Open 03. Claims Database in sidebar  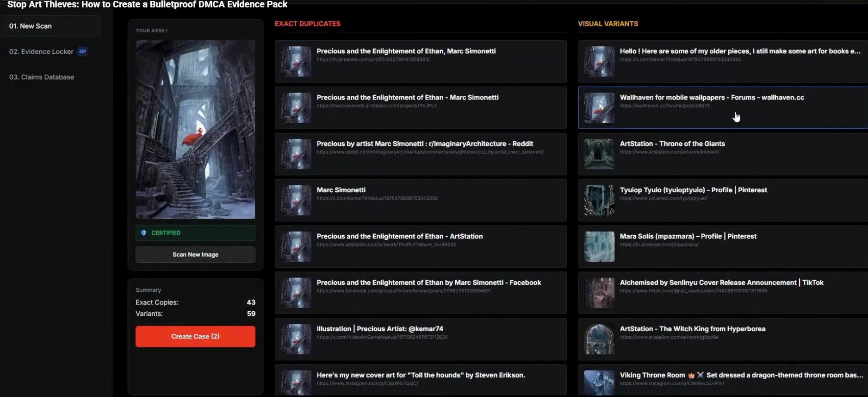tap(42, 77)
